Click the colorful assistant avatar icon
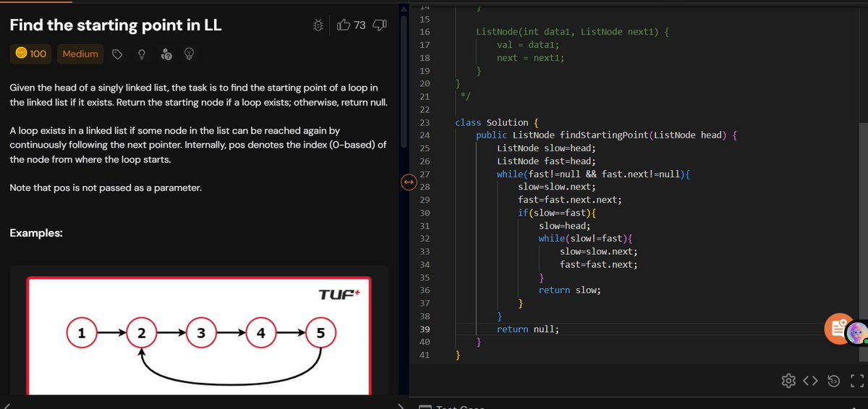868x409 pixels. pyautogui.click(x=857, y=332)
